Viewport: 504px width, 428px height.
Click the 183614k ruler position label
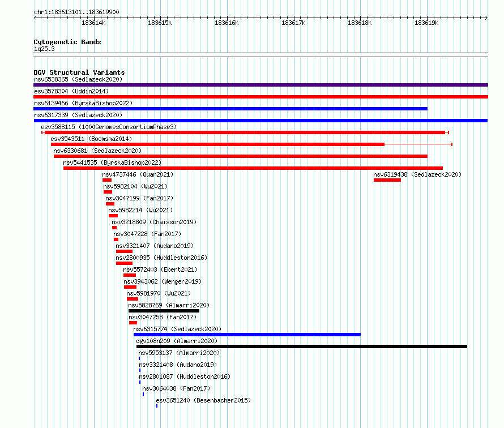pyautogui.click(x=93, y=23)
